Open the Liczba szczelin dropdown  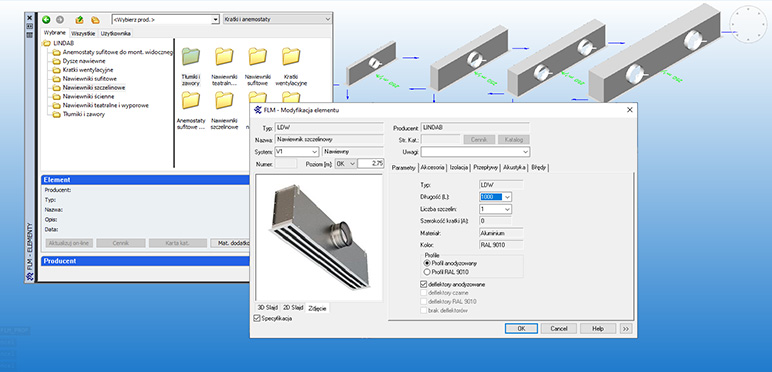[495, 209]
